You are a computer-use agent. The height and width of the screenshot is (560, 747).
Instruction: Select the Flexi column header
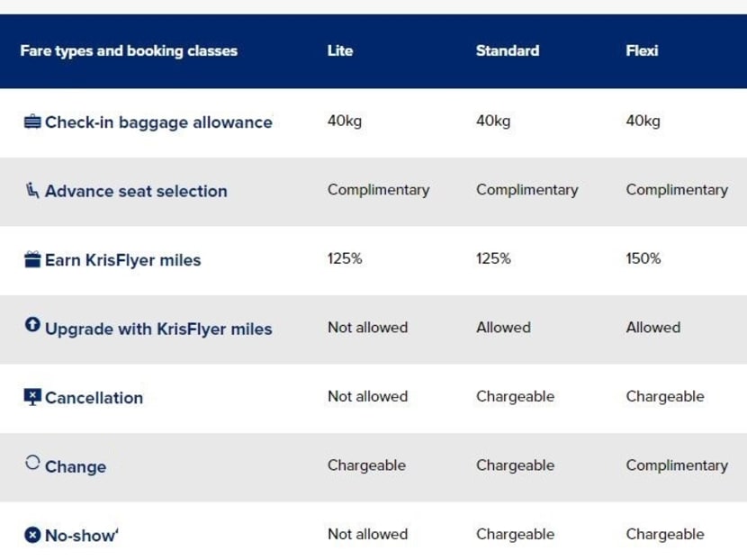[641, 50]
